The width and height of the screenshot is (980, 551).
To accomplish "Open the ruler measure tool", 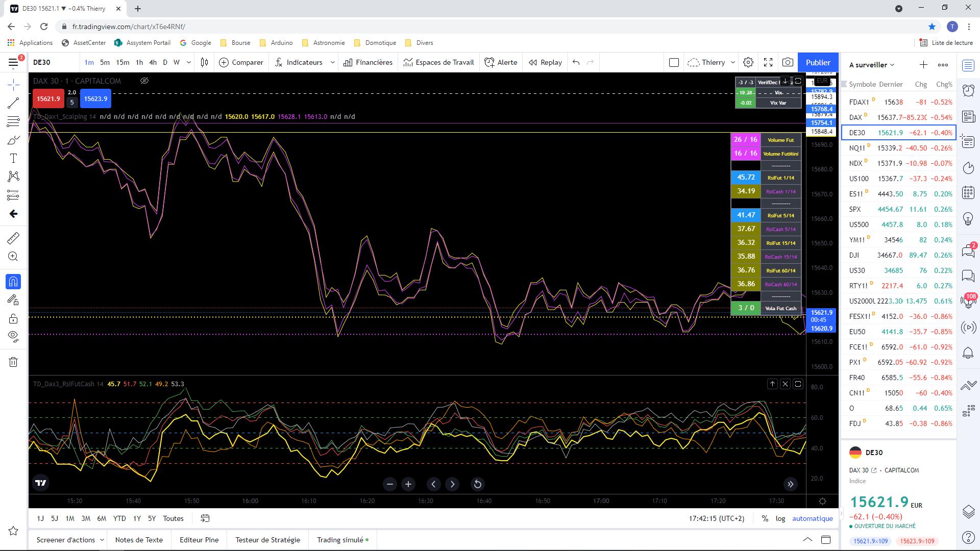I will point(13,238).
